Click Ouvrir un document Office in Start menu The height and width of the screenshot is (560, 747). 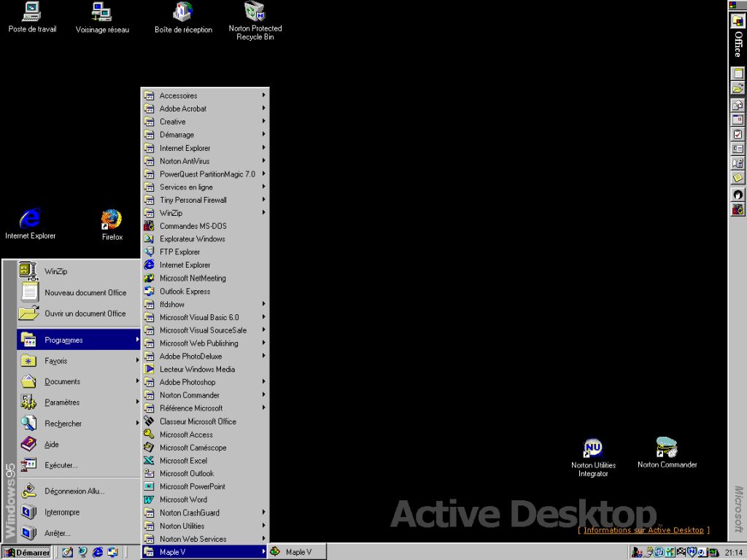[x=79, y=314]
